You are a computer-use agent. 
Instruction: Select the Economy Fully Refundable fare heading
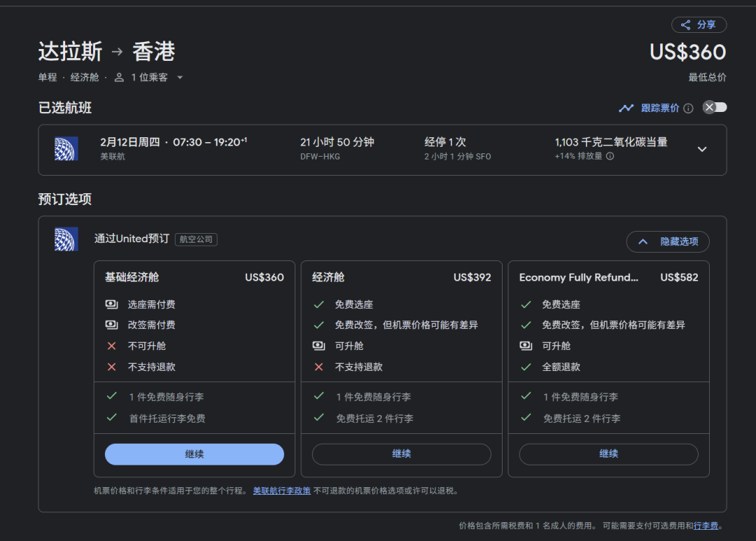[578, 277]
